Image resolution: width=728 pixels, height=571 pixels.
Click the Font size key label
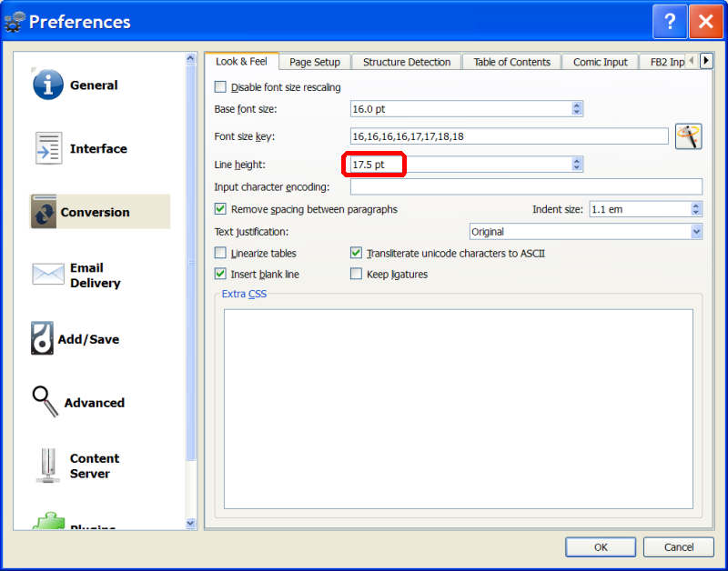(x=245, y=136)
